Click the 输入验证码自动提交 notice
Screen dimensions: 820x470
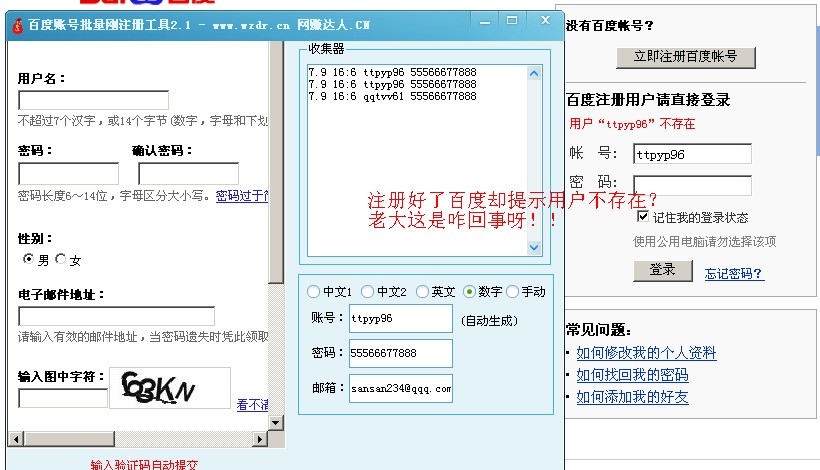(x=144, y=465)
